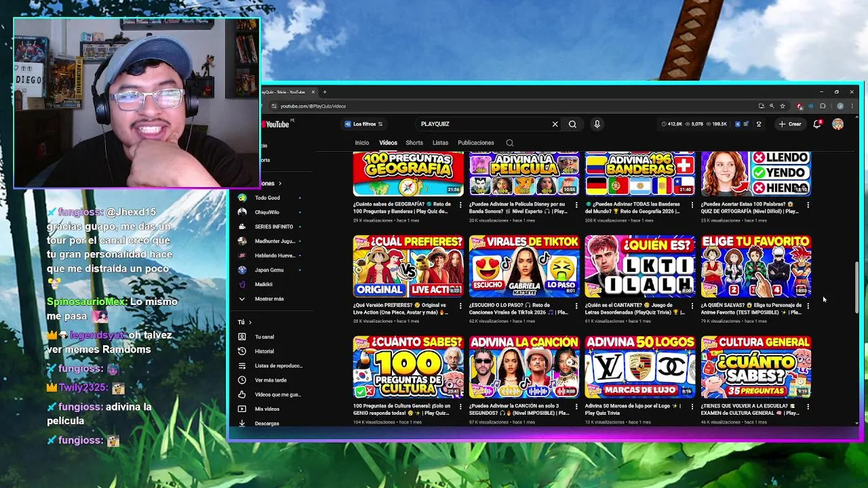Open options menu for 100 Preguntas Geografía video
The height and width of the screenshot is (488, 868).
tap(460, 205)
